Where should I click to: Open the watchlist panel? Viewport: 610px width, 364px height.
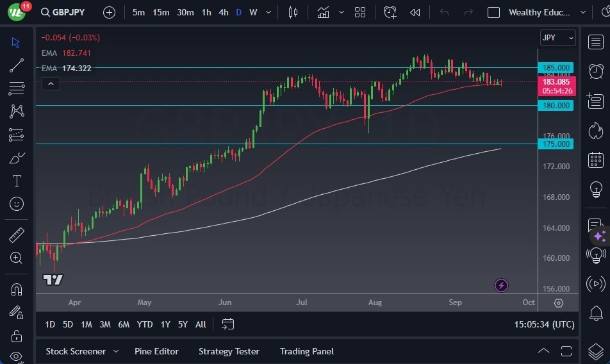click(x=596, y=42)
